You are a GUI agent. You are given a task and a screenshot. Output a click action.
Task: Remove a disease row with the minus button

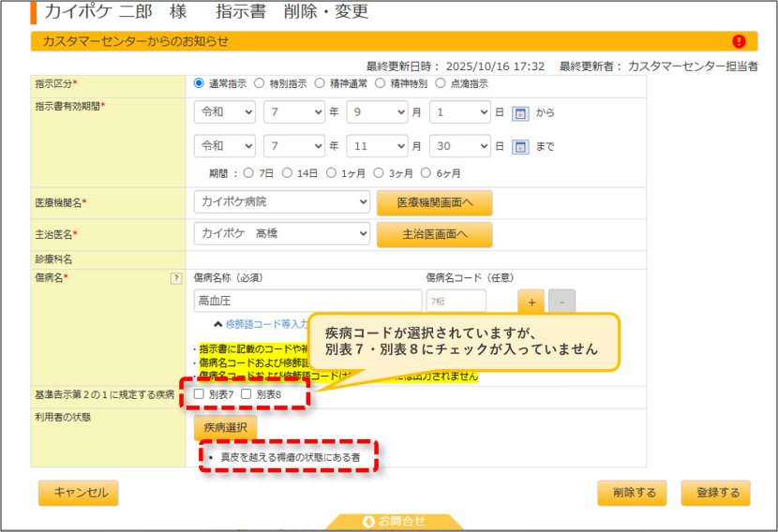pyautogui.click(x=561, y=302)
